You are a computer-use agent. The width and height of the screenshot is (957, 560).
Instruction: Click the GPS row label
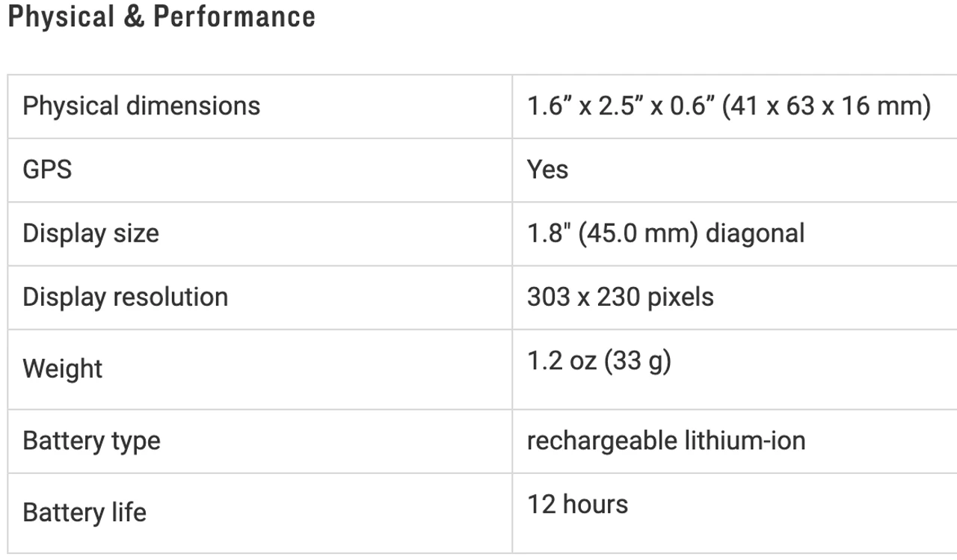click(x=47, y=170)
